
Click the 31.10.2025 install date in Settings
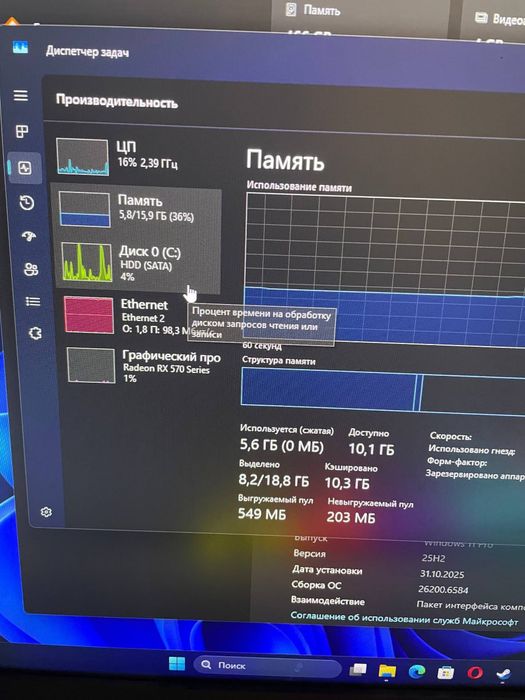[x=442, y=574]
